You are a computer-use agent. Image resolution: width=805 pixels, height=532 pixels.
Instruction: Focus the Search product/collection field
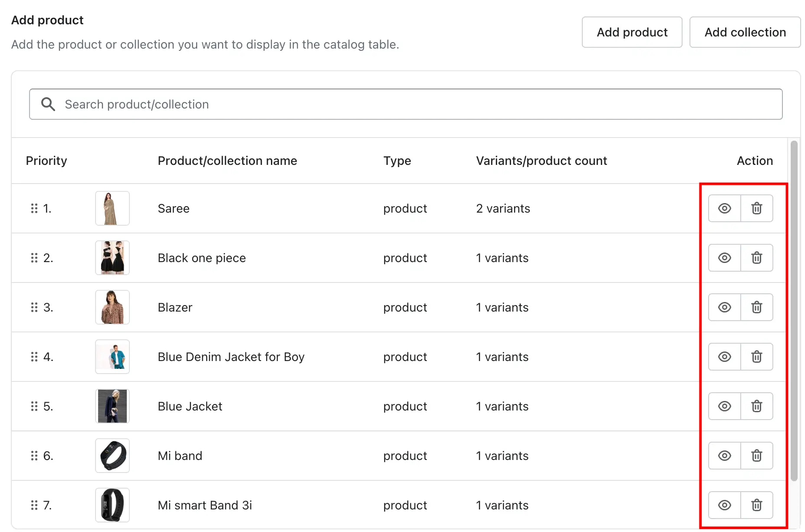click(406, 104)
